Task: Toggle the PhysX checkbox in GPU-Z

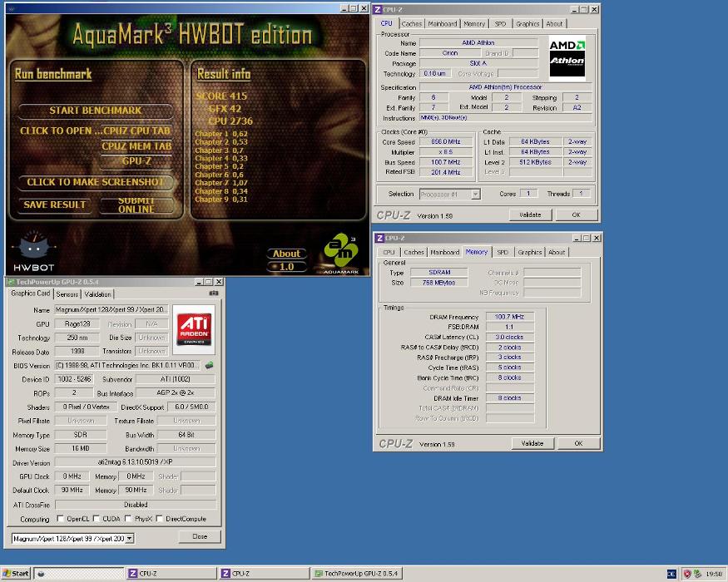Action: pos(128,519)
